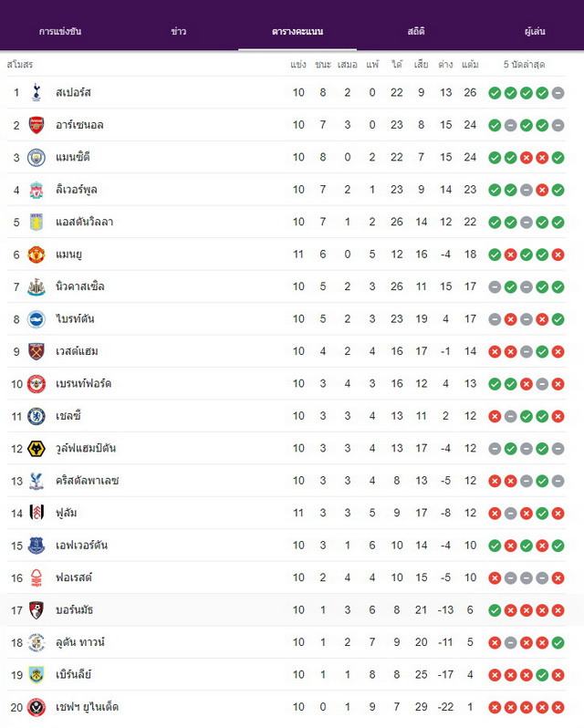Open the สถิติ (stats) tab
584x728 pixels.
[416, 32]
